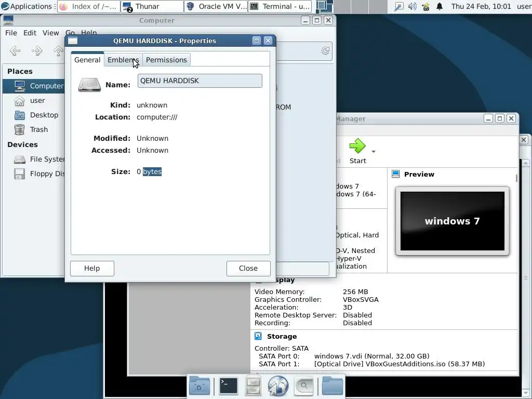Image resolution: width=532 pixels, height=399 pixels.
Task: Click the Preview section monitor icon
Action: click(395, 175)
